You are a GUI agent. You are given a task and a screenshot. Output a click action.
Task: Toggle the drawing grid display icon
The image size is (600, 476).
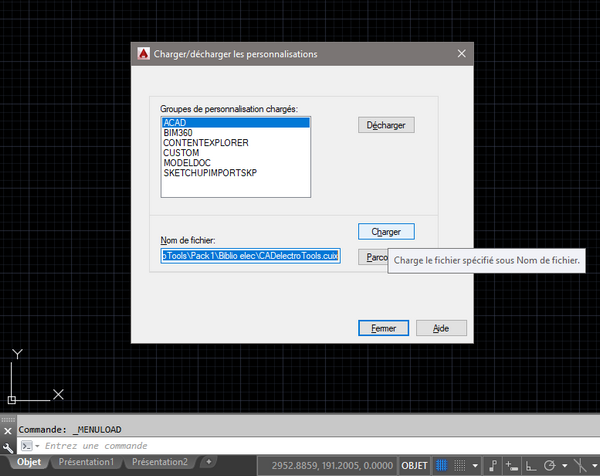441,466
